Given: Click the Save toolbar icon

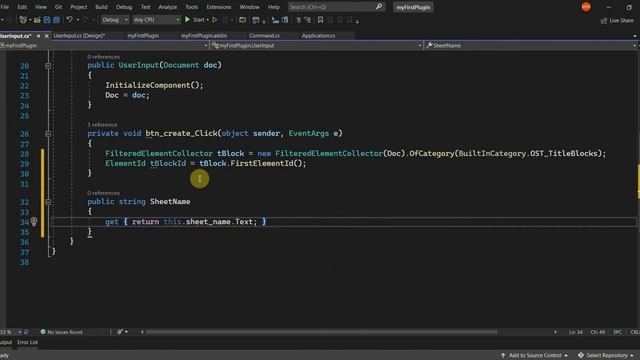Looking at the screenshot, I should point(47,20).
